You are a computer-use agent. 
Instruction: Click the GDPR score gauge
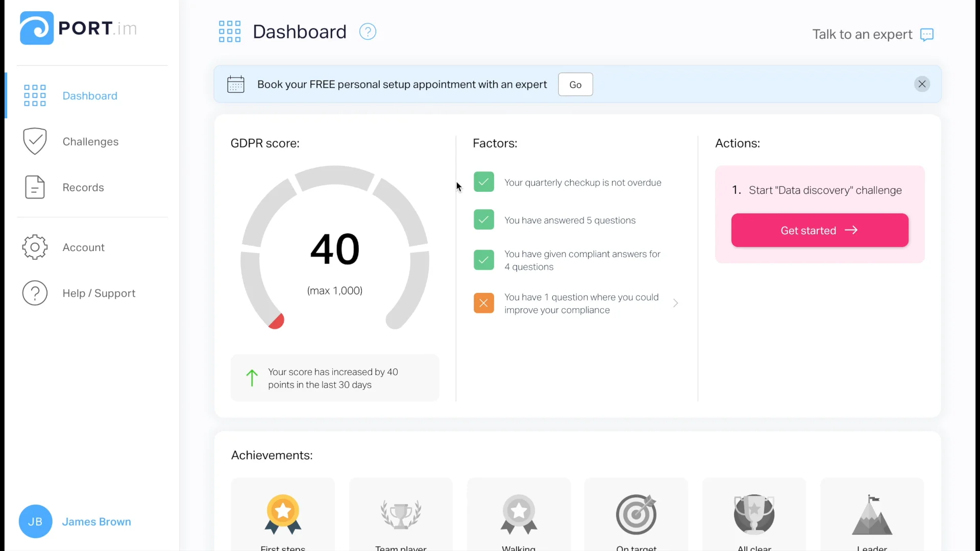[x=335, y=247]
